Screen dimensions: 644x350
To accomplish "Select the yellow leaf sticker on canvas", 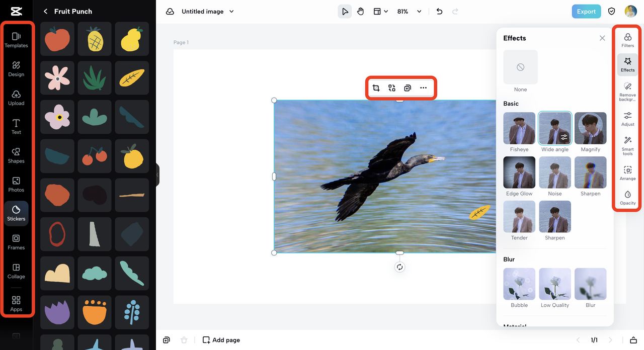I will (x=479, y=212).
